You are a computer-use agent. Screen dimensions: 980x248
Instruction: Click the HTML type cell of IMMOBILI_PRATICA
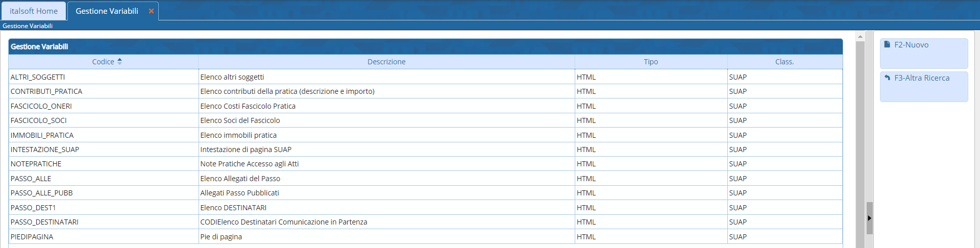tap(651, 135)
